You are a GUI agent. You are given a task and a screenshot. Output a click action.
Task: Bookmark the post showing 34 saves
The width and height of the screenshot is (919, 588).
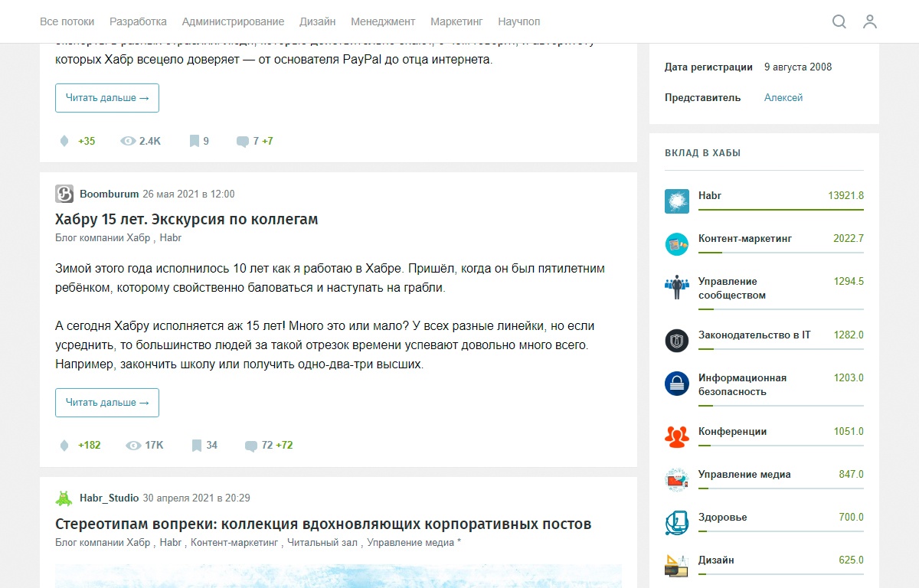tap(195, 445)
